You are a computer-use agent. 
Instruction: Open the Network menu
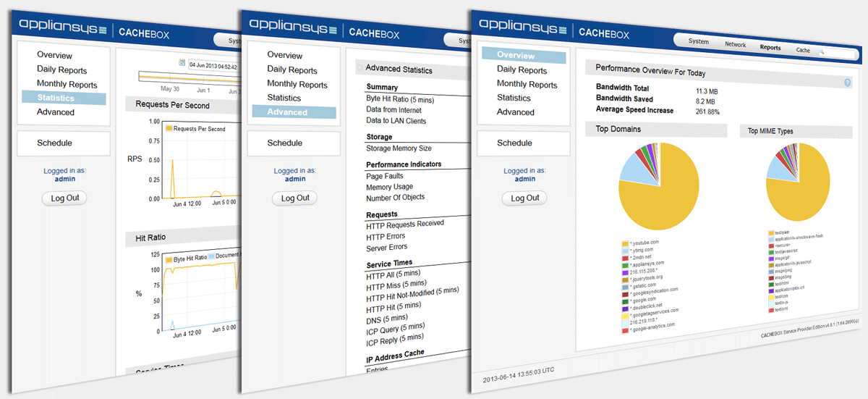click(736, 44)
